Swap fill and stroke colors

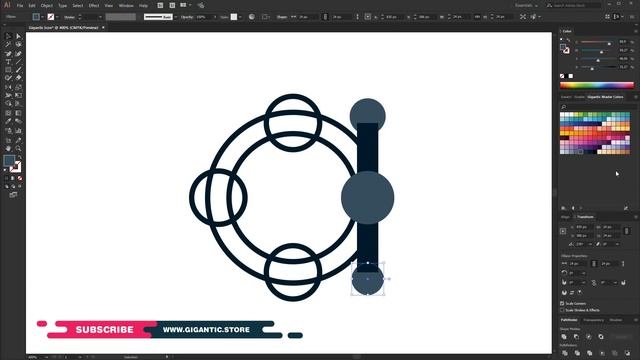click(x=19, y=157)
